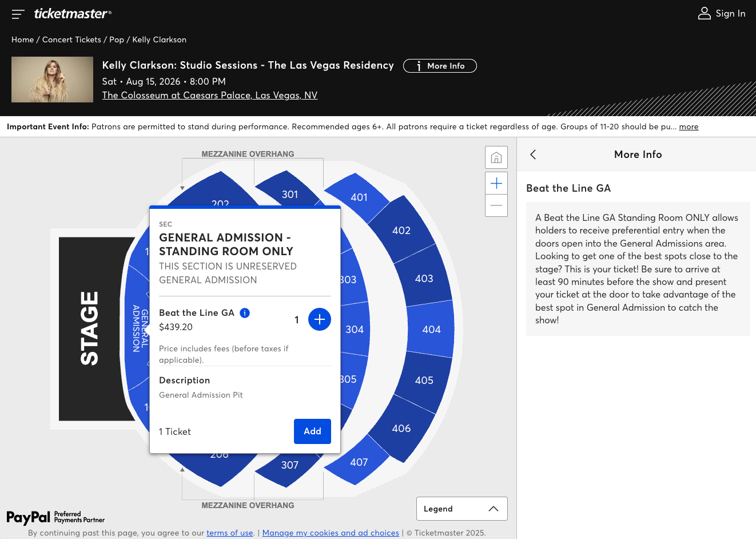Add the ticket to cart

(312, 431)
